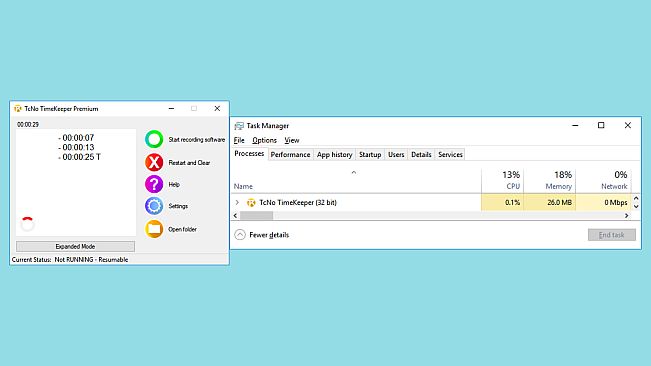Click TcNo TimeKeeper process icon in Task Manager
This screenshot has height=366, width=651.
(251, 203)
